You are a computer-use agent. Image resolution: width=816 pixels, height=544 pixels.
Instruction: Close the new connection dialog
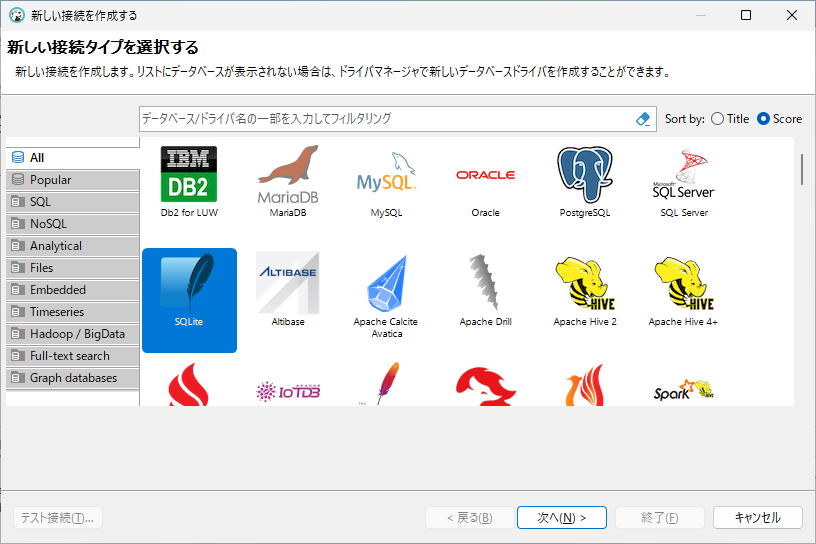point(792,15)
